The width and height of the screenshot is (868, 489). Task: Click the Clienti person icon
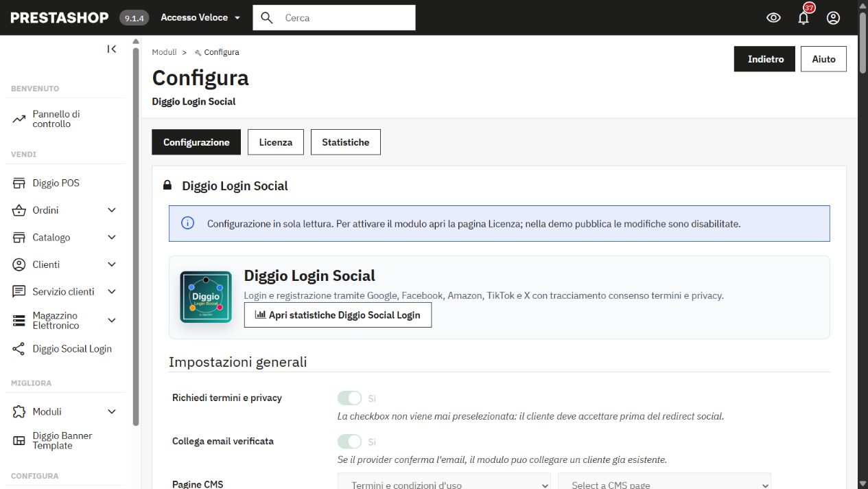click(x=19, y=264)
